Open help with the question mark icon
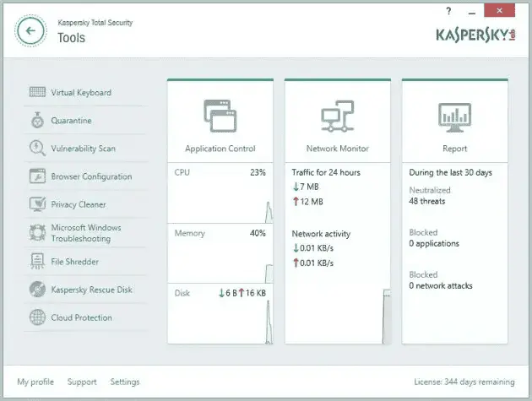532x401 pixels. click(x=448, y=11)
